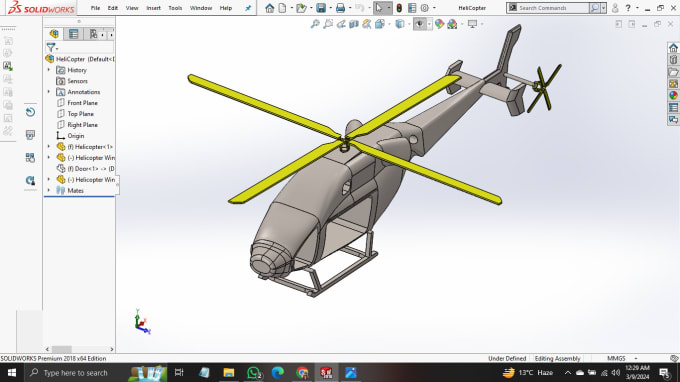Expand the History tree node

pyautogui.click(x=49, y=70)
